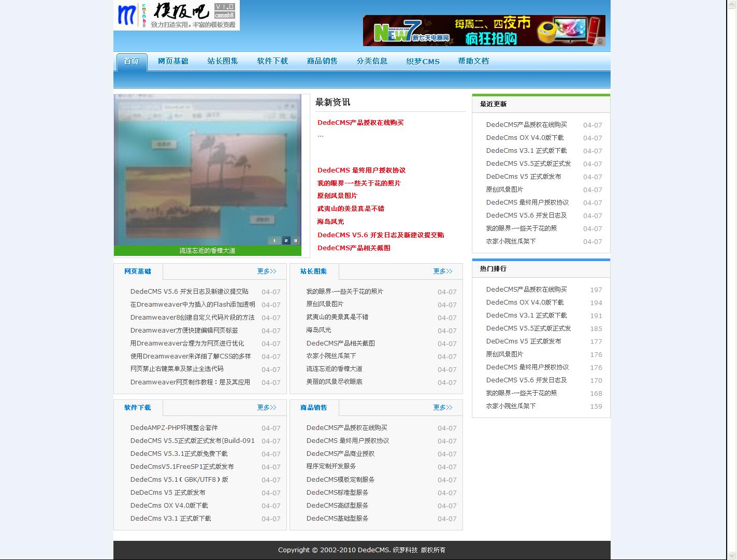Open DedeCMS基础型服务 product link
The height and width of the screenshot is (560, 737).
coord(337,519)
